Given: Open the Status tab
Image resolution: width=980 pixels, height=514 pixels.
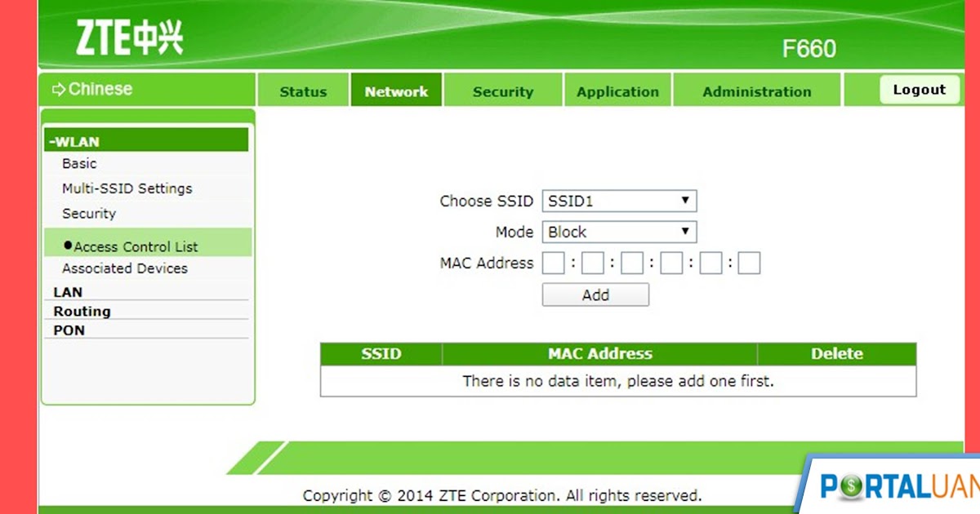Looking at the screenshot, I should click(303, 91).
